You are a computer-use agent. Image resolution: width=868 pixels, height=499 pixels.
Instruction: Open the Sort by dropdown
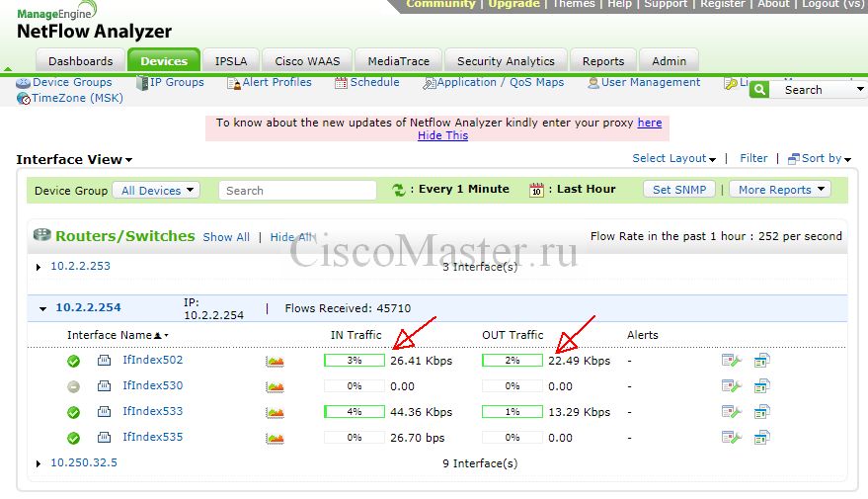point(820,158)
